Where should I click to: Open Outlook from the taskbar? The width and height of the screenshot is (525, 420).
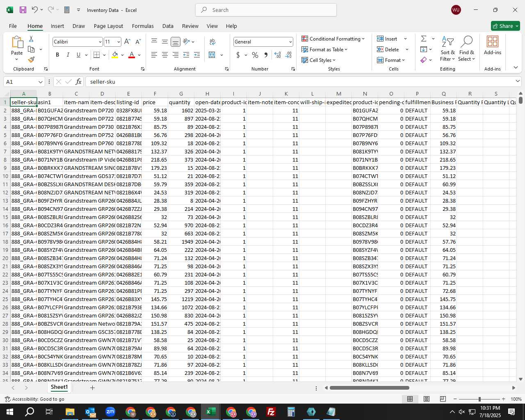coord(90,412)
